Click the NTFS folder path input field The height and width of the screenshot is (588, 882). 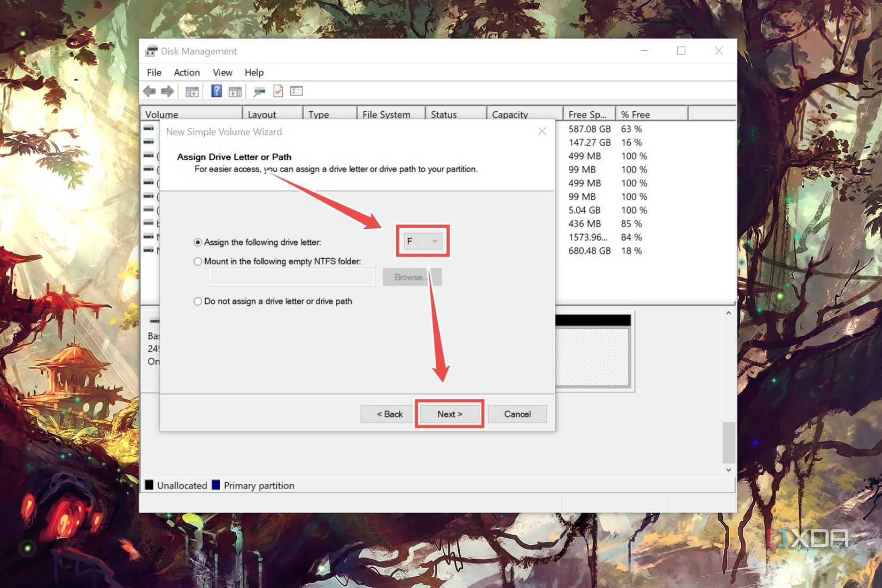292,277
